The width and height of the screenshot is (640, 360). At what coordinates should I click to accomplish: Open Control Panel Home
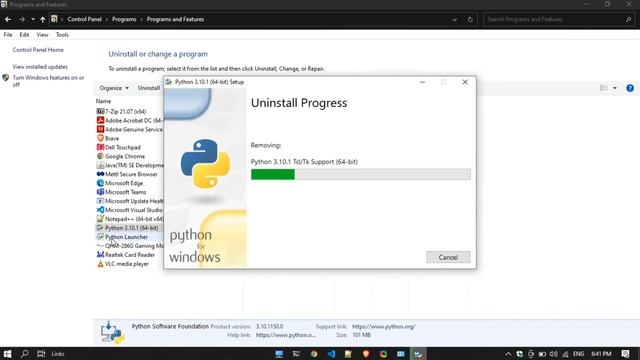pos(38,50)
